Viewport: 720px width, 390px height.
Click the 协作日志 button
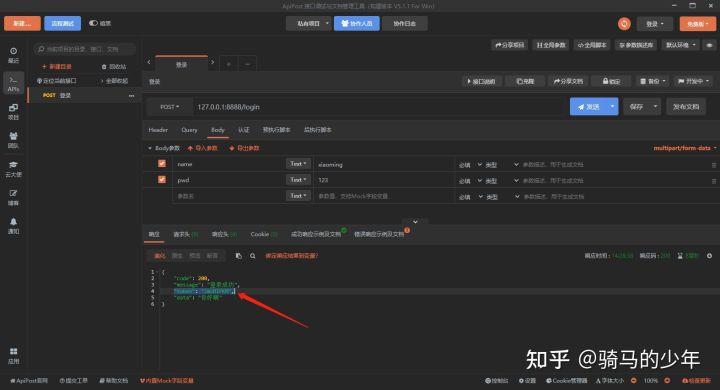(405, 23)
